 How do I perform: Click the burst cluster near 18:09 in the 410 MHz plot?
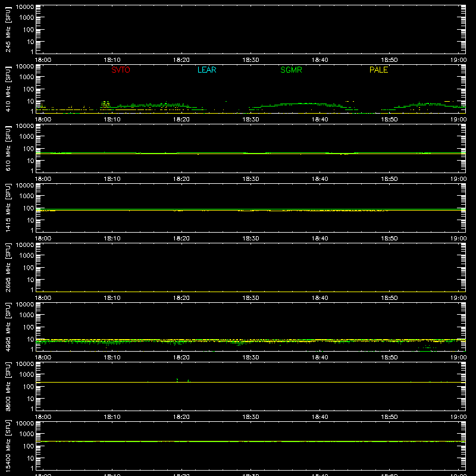(105, 105)
